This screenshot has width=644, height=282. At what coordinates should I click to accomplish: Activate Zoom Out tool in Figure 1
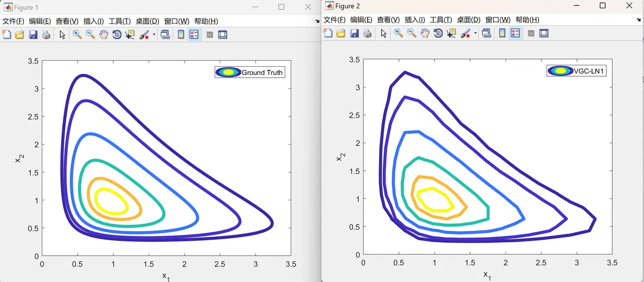[x=90, y=35]
